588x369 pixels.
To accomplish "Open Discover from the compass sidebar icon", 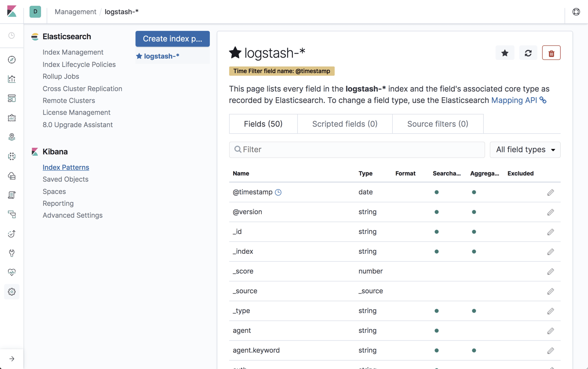I will click(x=12, y=59).
